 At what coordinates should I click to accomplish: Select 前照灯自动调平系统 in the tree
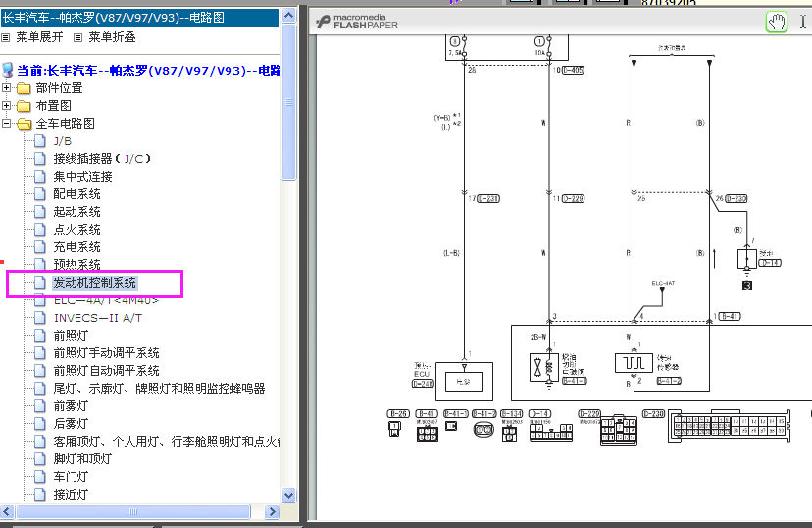tap(106, 371)
